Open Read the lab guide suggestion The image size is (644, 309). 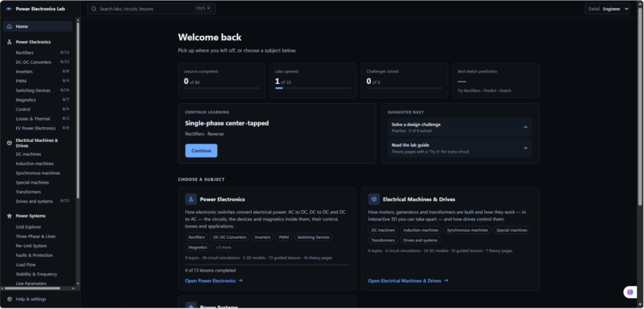[459, 148]
